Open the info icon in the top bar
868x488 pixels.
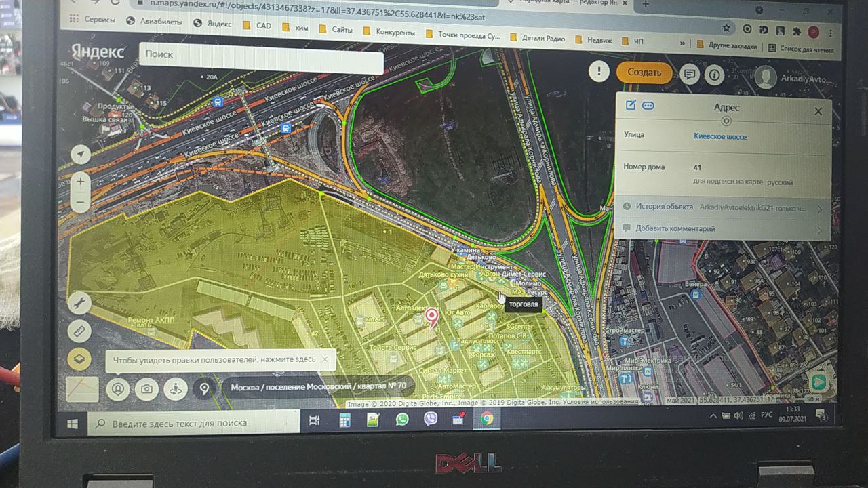(713, 75)
